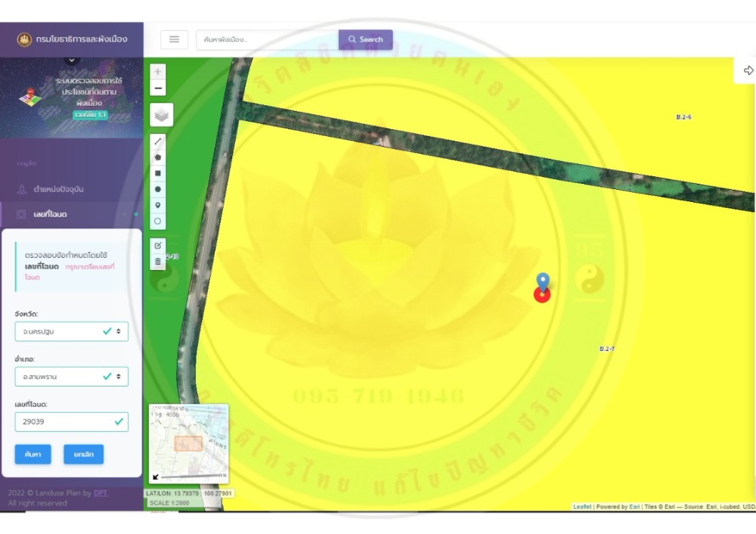Toggle the hamburger sidebar menu

tap(174, 39)
